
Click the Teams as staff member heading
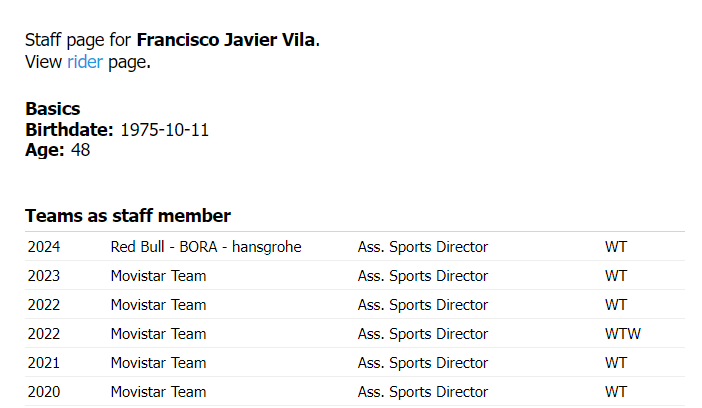pyautogui.click(x=128, y=216)
